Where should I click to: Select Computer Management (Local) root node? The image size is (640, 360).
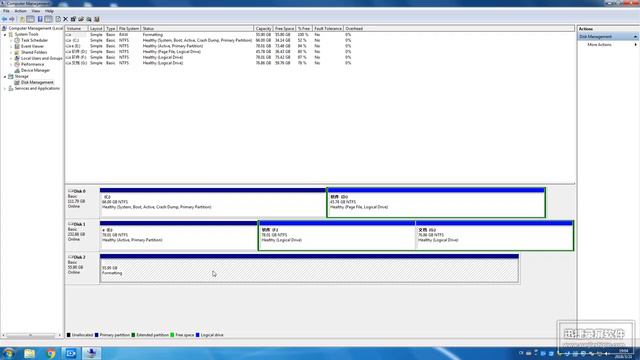tap(36, 29)
